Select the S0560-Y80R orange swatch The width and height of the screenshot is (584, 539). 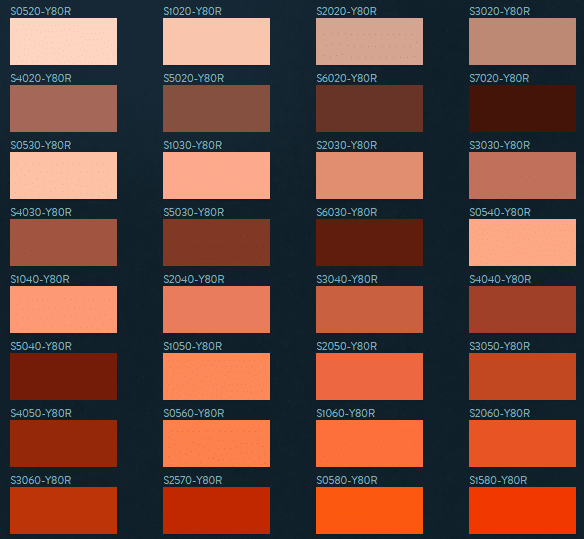point(216,444)
